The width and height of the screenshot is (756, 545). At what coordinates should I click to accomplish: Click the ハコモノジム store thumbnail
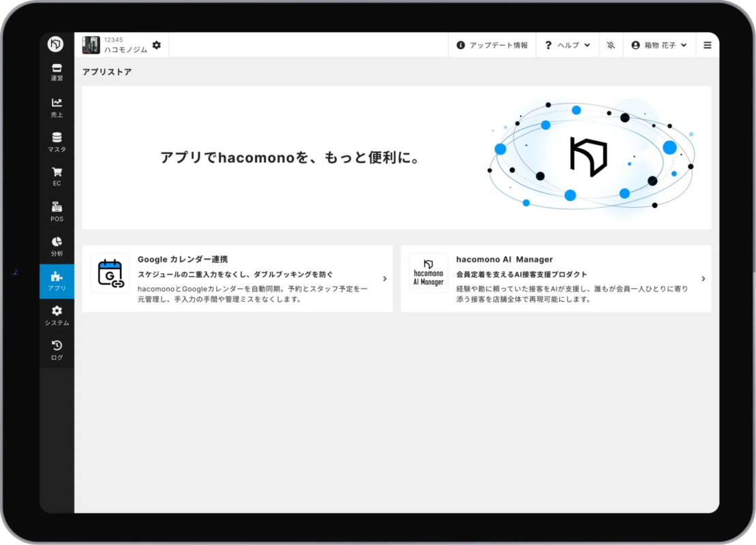point(91,45)
